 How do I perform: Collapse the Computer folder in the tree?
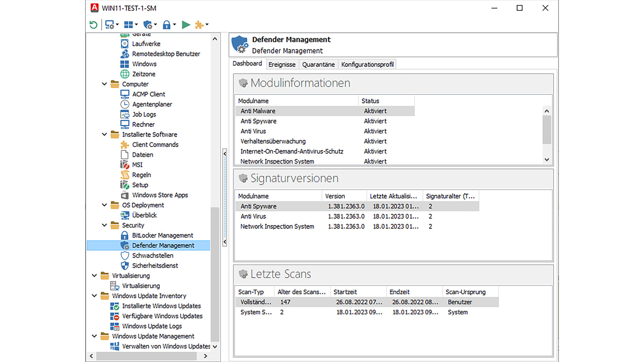104,84
